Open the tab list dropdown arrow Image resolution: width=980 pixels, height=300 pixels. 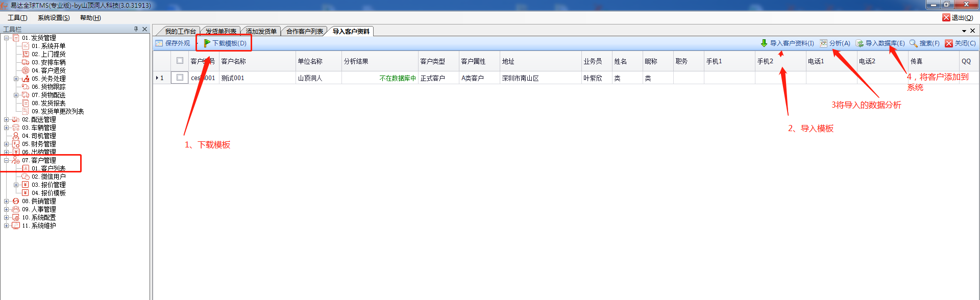[964, 31]
